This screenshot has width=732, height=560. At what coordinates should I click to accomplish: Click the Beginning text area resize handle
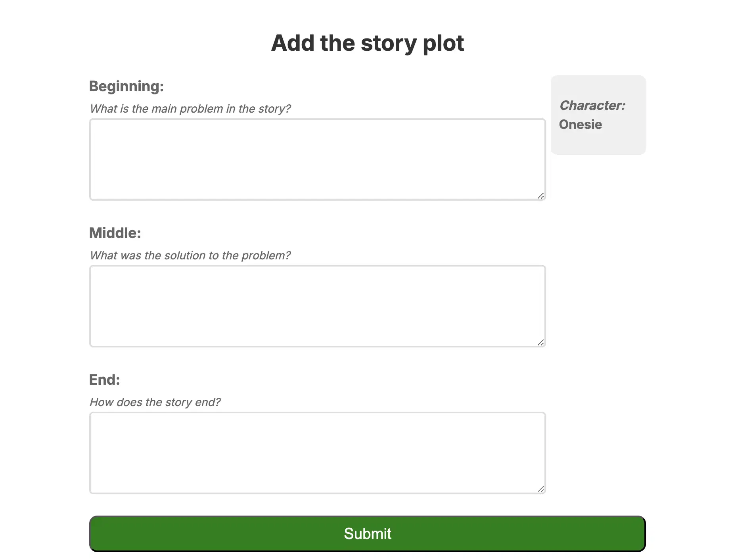click(x=540, y=196)
